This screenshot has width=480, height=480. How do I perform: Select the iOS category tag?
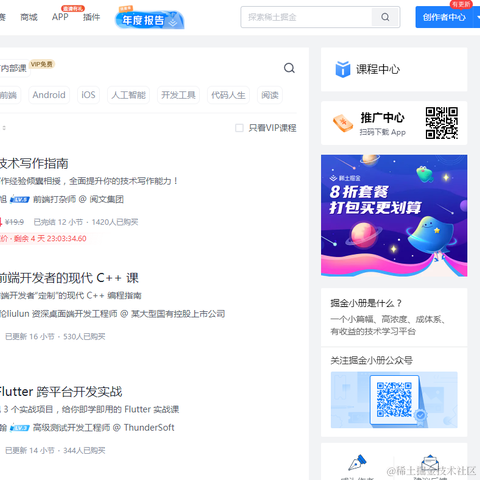click(x=88, y=95)
